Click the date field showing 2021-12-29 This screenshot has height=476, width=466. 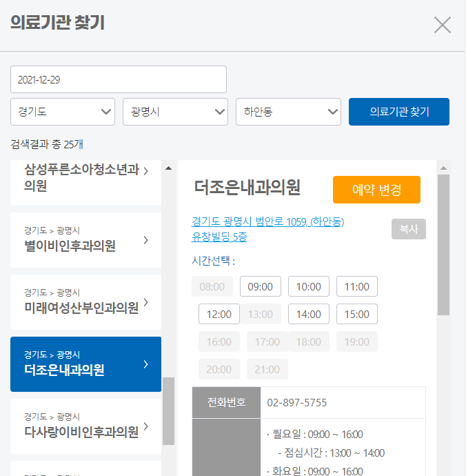click(119, 79)
